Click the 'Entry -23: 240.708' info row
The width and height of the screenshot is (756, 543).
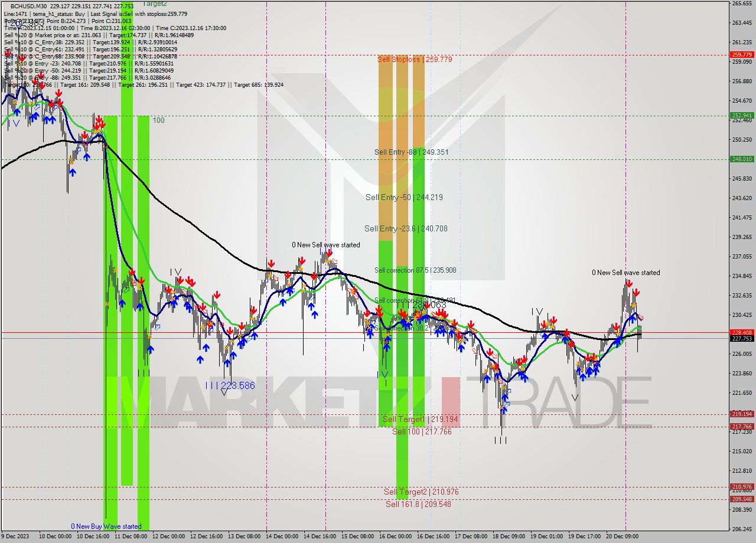click(x=89, y=63)
